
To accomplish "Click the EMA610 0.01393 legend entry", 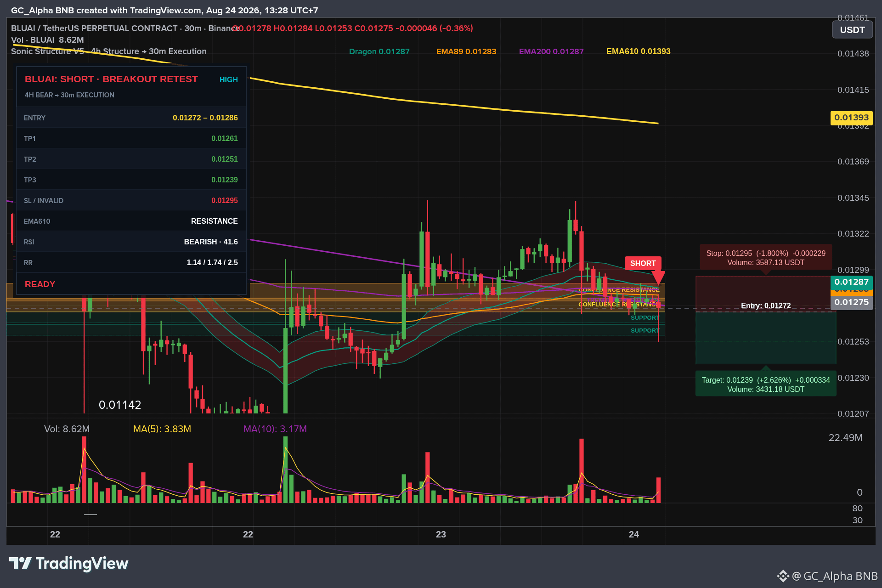I will [x=639, y=51].
